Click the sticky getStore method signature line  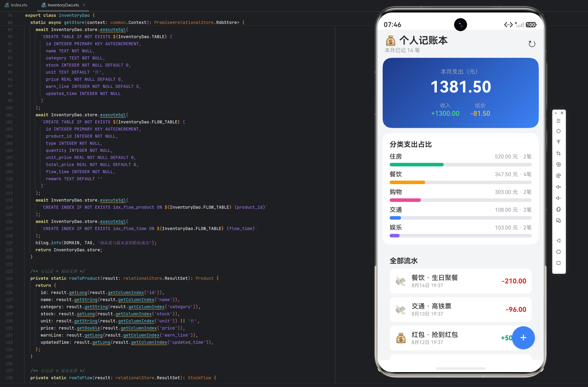137,22
